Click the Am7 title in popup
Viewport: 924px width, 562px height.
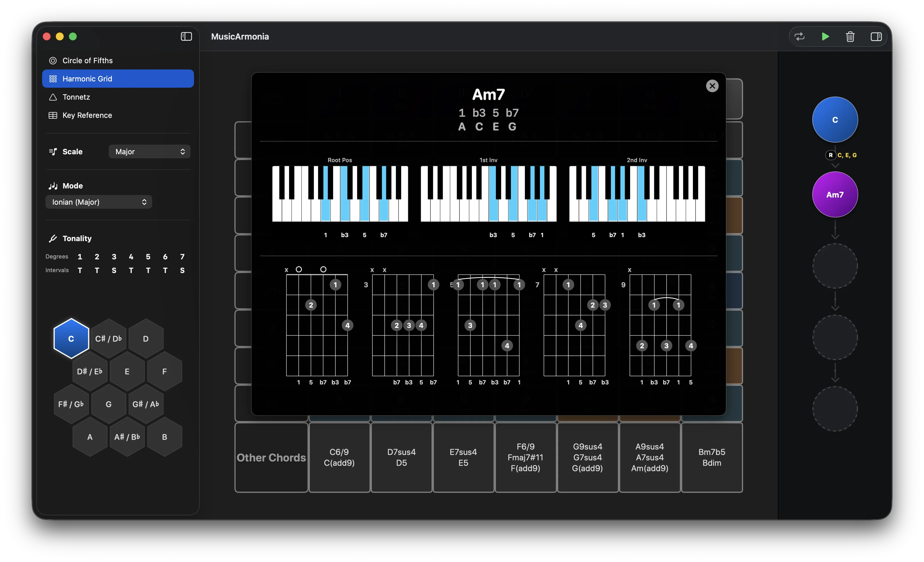click(x=488, y=95)
